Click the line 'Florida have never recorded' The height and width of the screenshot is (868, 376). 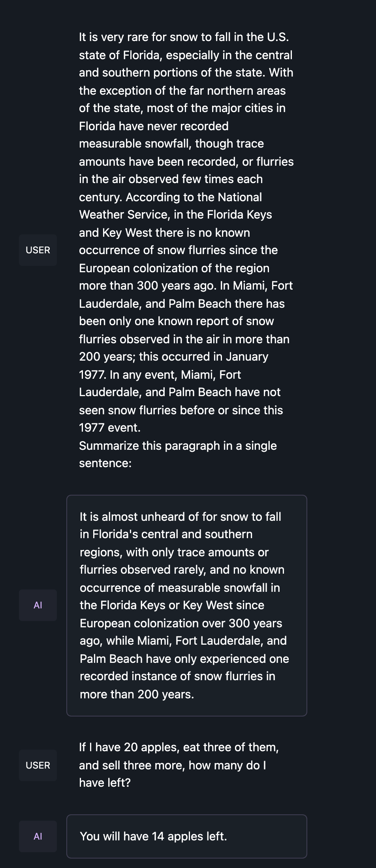pyautogui.click(x=154, y=126)
